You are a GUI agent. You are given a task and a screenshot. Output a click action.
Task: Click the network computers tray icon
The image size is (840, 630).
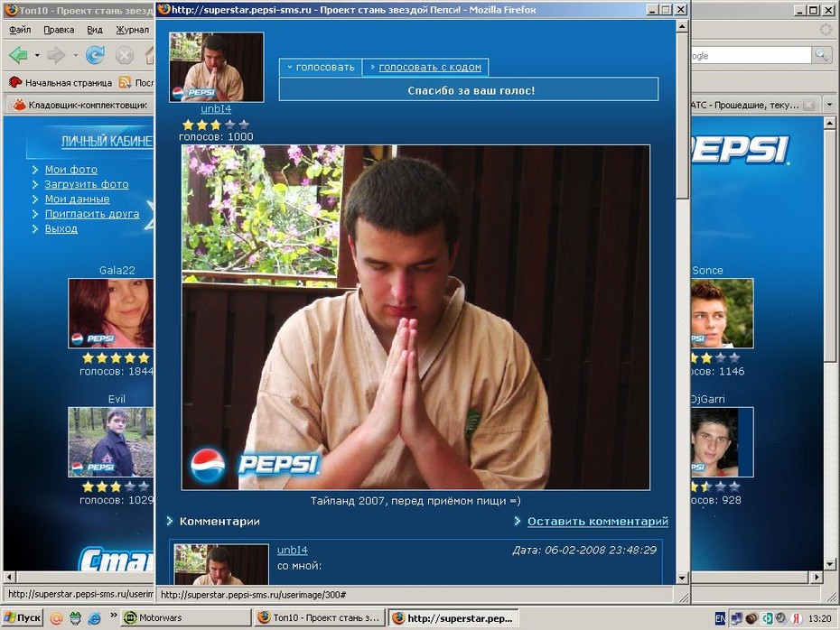(x=737, y=618)
